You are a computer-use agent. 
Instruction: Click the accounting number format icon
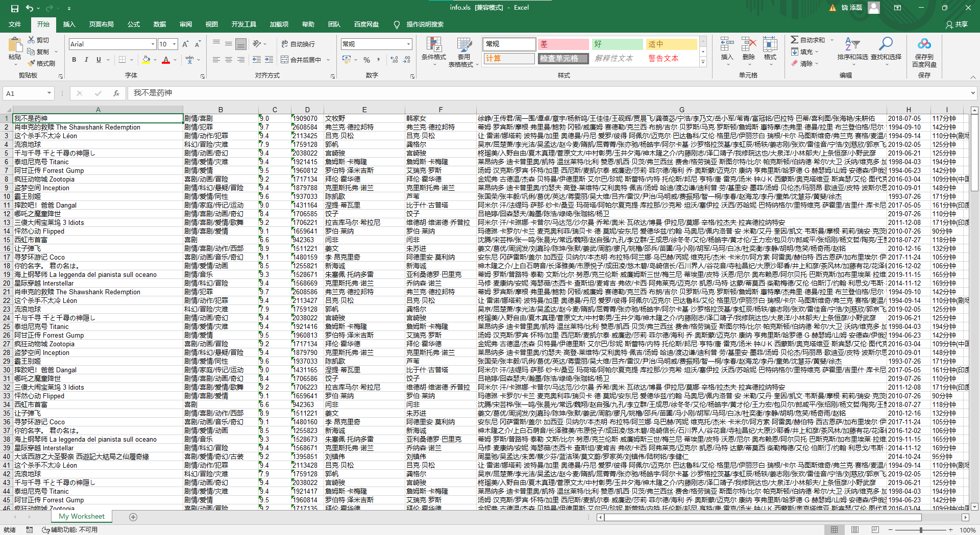[347, 60]
